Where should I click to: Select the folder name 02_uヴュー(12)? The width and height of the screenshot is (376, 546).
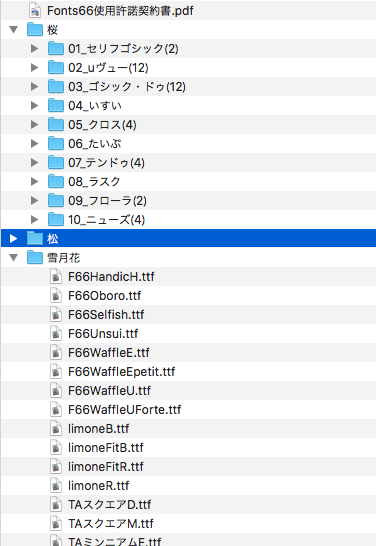pos(108,68)
